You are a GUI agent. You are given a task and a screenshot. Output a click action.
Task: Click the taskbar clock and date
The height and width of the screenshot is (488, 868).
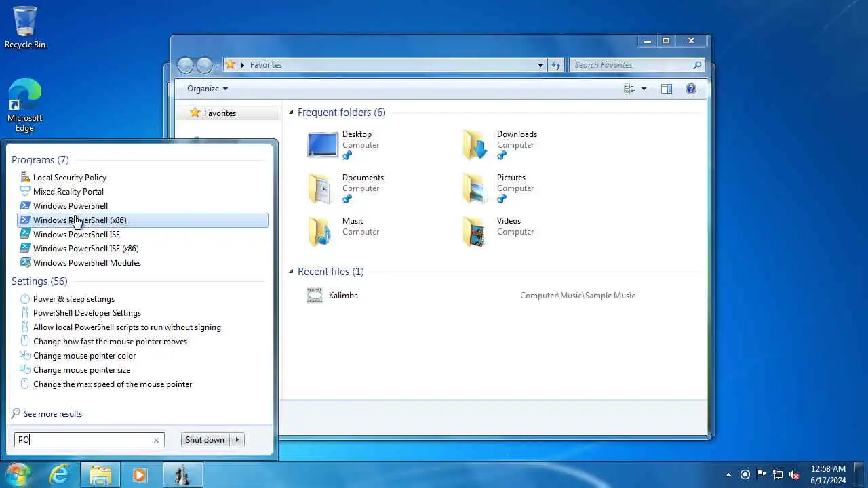pos(828,474)
